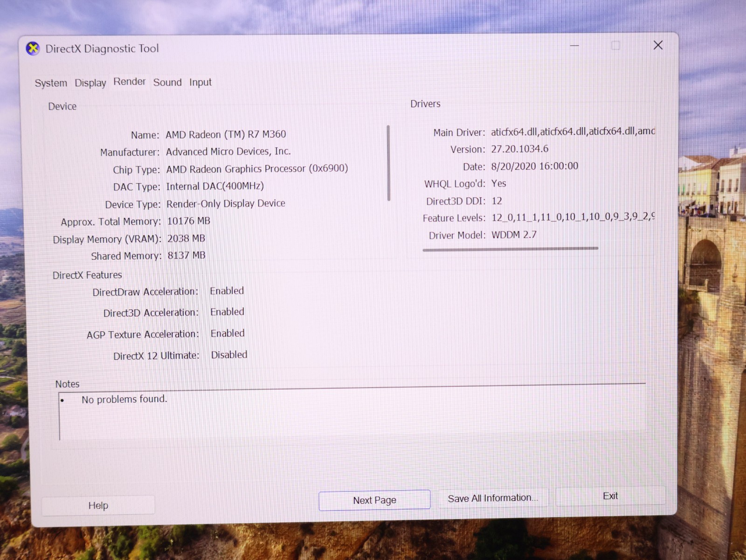
Task: Select shared memory value '8137 MB'
Action: coord(186,256)
